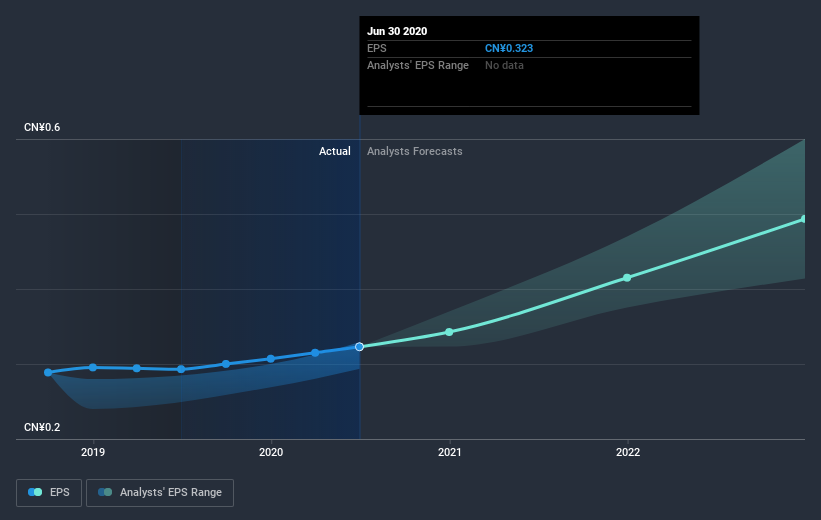Click the CN¥0.2 y-axis label

(42, 427)
